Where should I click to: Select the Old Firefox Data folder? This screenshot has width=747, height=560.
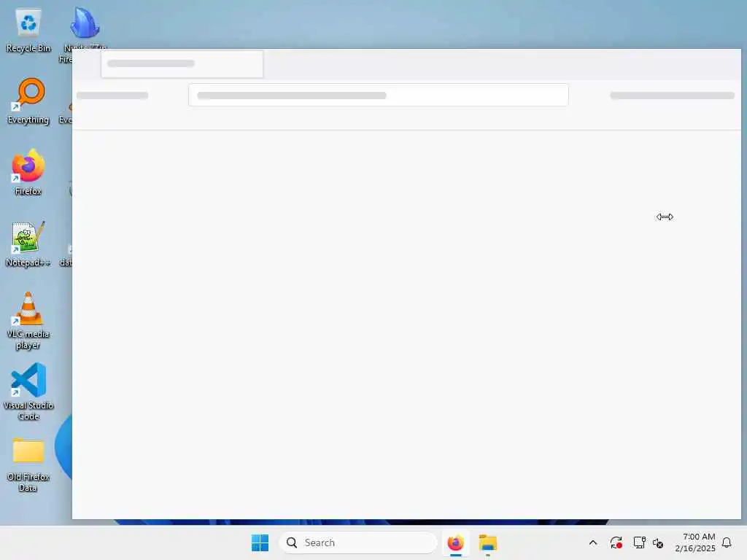click(x=28, y=464)
